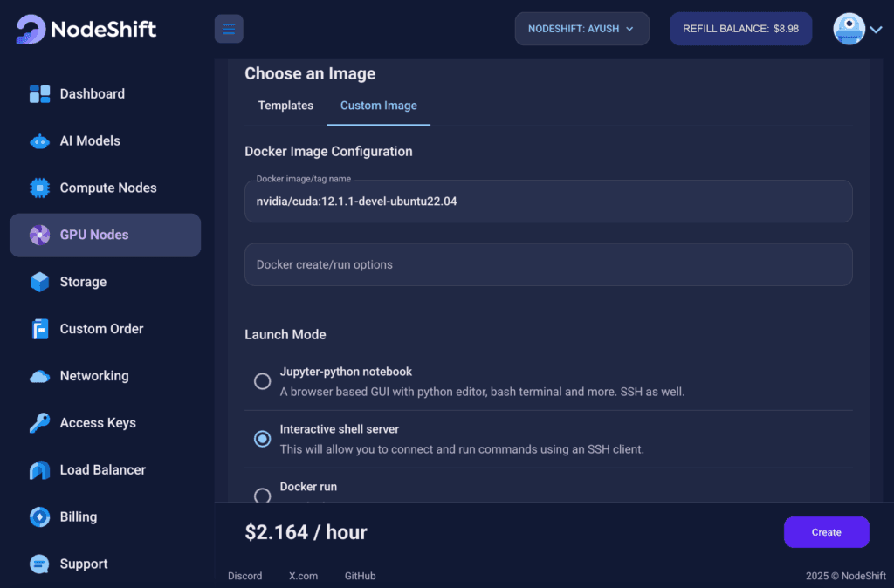Click the Billing coin icon
This screenshot has width=894, height=588.
(39, 516)
